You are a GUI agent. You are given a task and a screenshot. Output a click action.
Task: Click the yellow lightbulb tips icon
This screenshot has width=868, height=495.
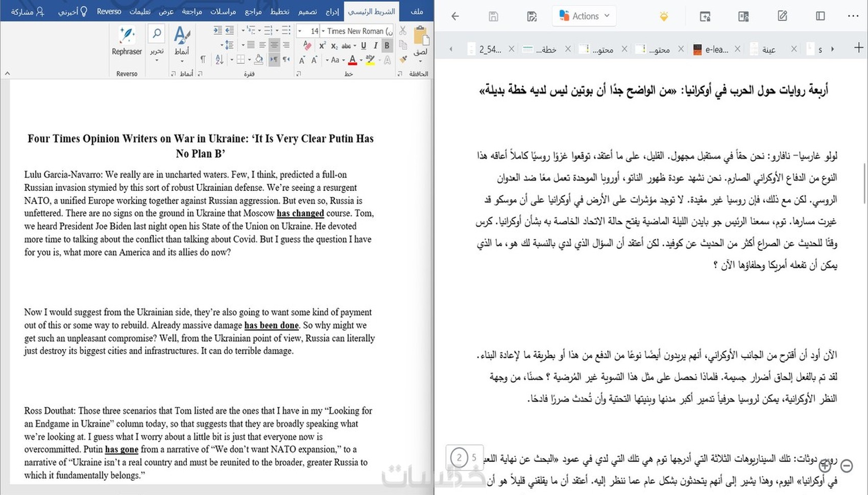(x=664, y=16)
